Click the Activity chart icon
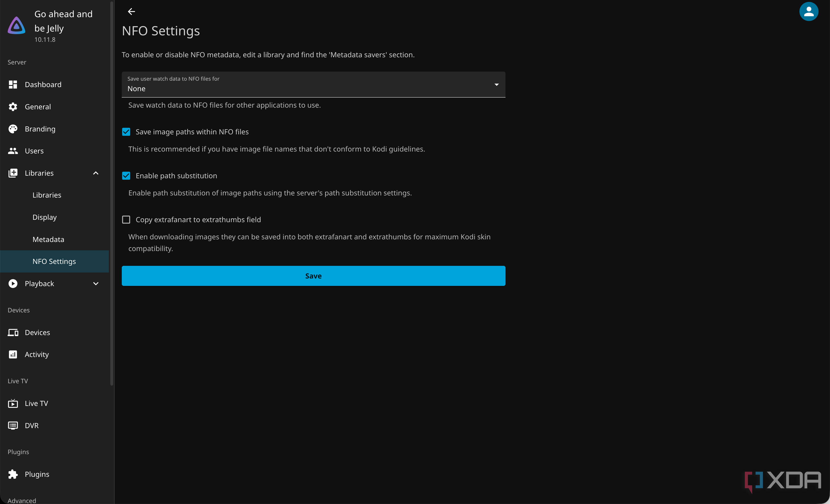 [x=13, y=355]
